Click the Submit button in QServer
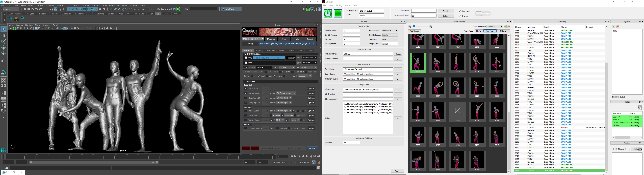 (x=446, y=11)
